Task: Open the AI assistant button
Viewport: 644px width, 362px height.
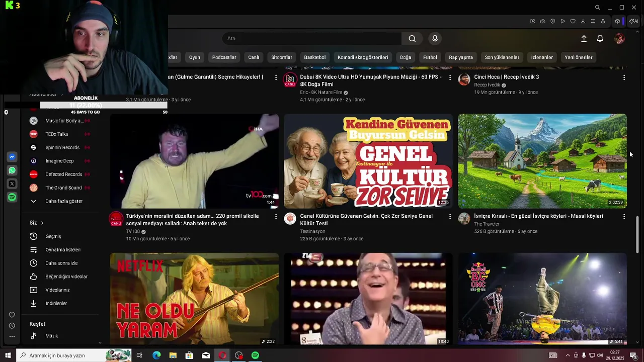Action: [633, 21]
